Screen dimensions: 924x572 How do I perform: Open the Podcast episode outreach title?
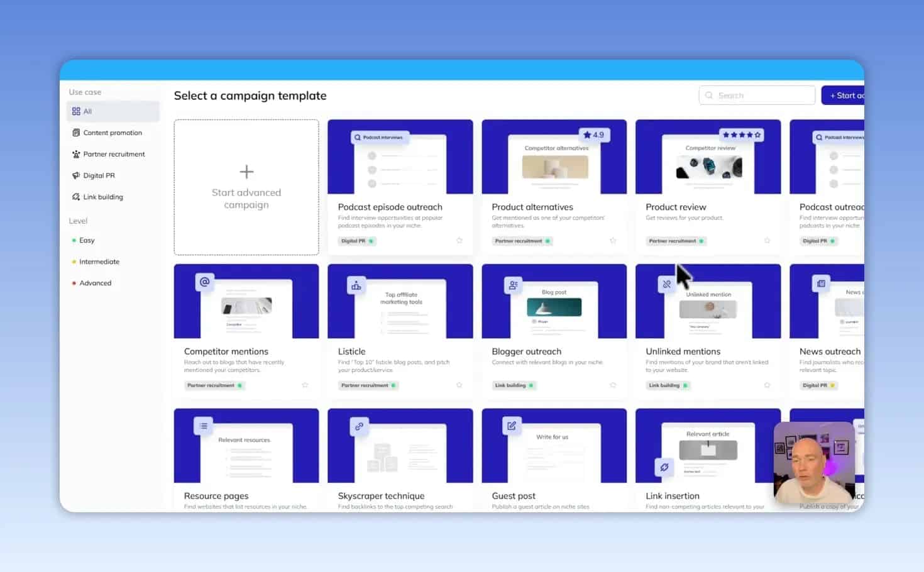[390, 207]
